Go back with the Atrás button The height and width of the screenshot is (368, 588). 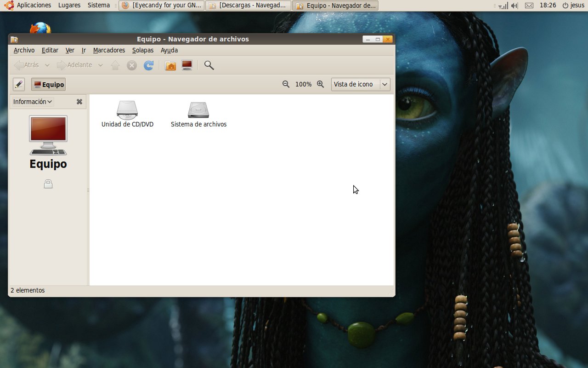(x=27, y=65)
